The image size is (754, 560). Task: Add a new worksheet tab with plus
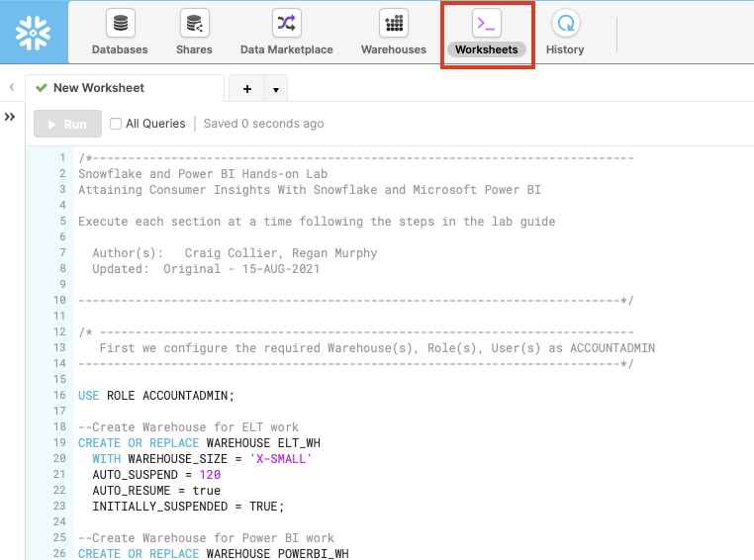pyautogui.click(x=246, y=89)
